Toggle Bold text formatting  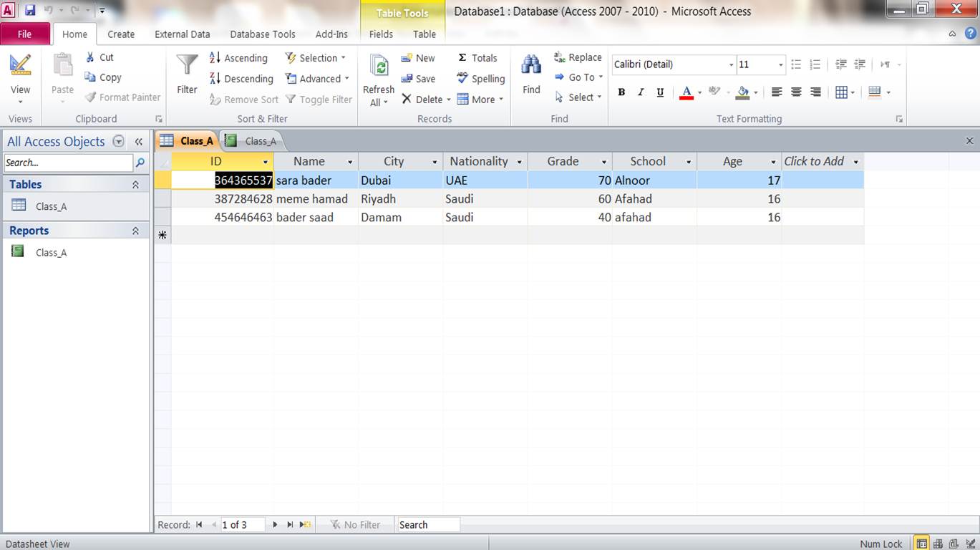tap(621, 92)
